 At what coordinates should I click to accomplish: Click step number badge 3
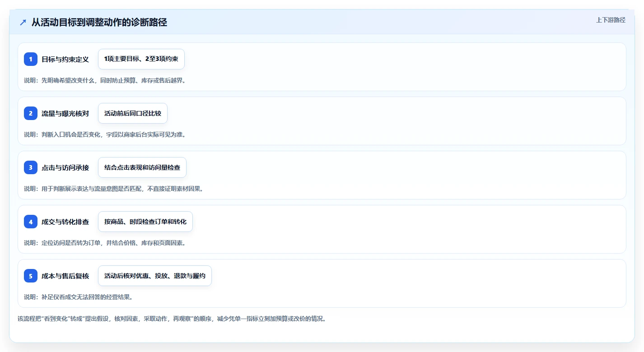pyautogui.click(x=31, y=167)
